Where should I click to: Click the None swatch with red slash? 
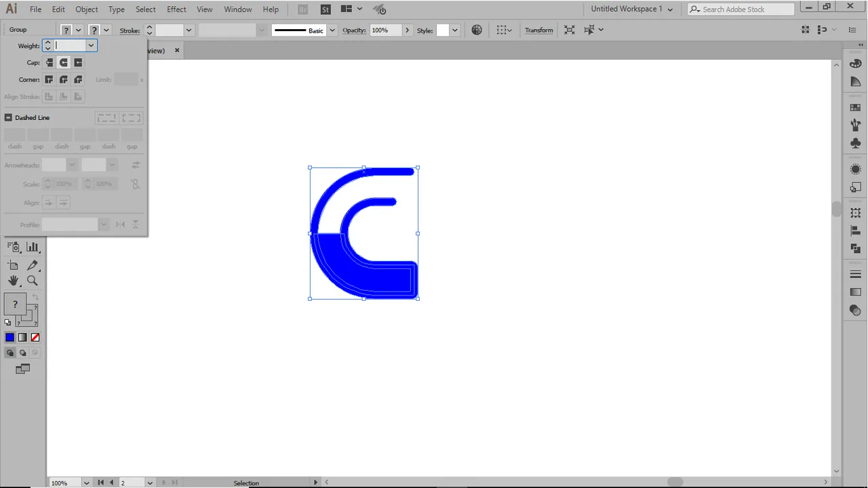[x=35, y=338]
